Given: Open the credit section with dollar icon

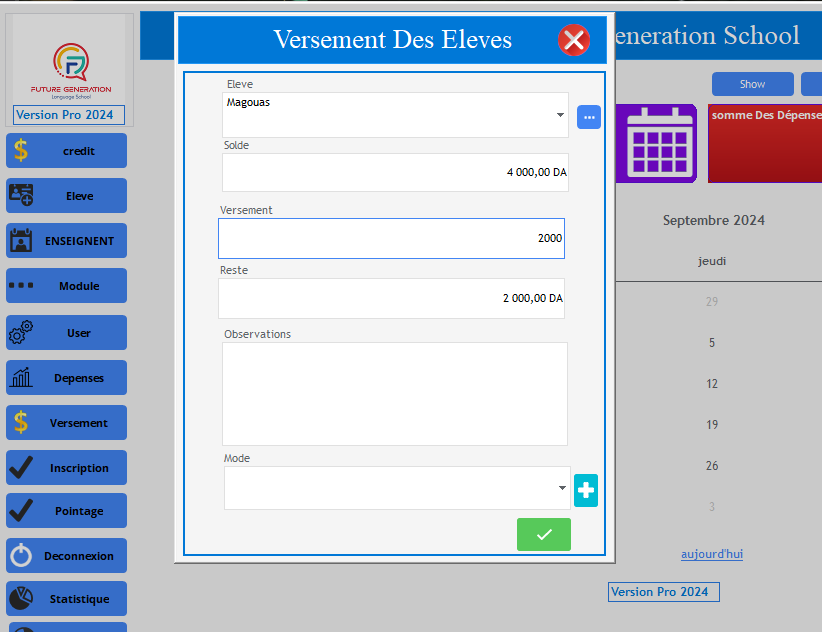Looking at the screenshot, I should point(67,150).
